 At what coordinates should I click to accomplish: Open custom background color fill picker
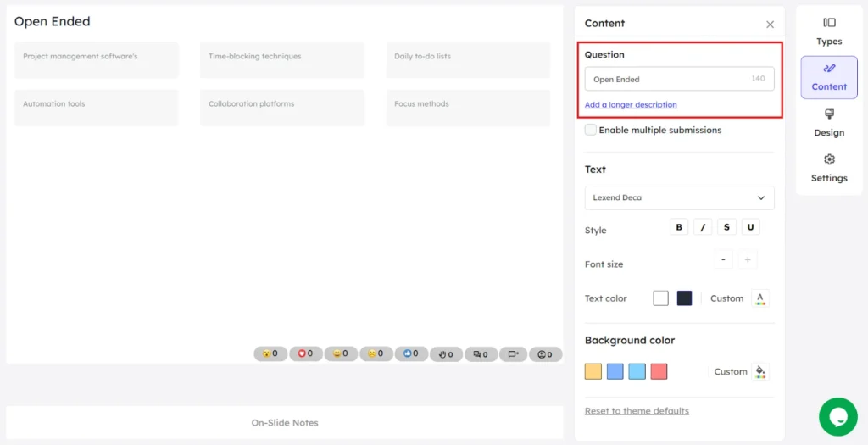tap(760, 371)
